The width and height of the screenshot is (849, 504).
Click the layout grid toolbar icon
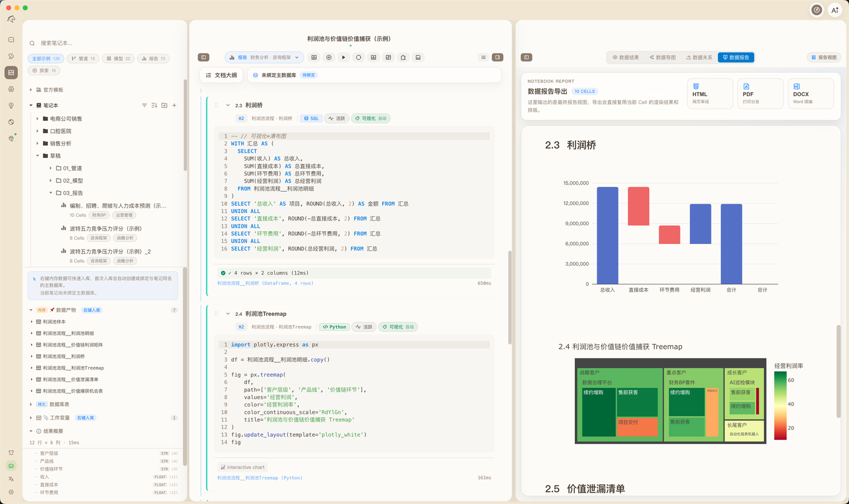coord(389,57)
